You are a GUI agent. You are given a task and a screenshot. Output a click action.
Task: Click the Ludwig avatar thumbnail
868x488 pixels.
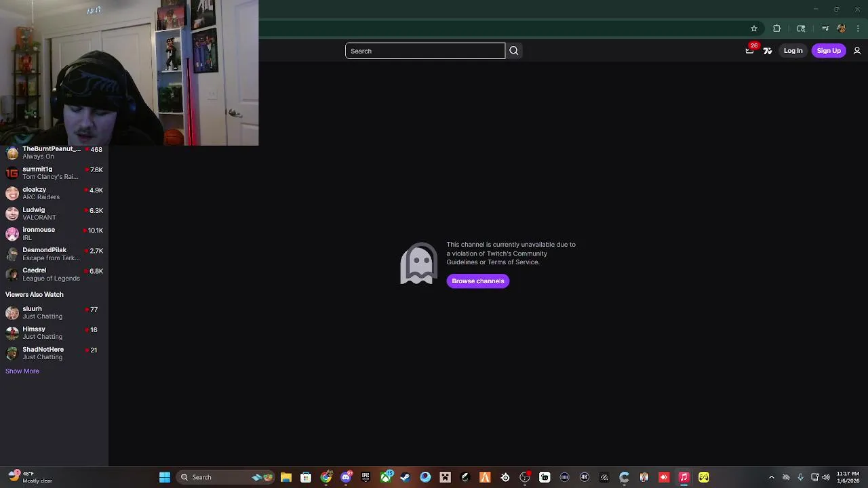(x=12, y=213)
